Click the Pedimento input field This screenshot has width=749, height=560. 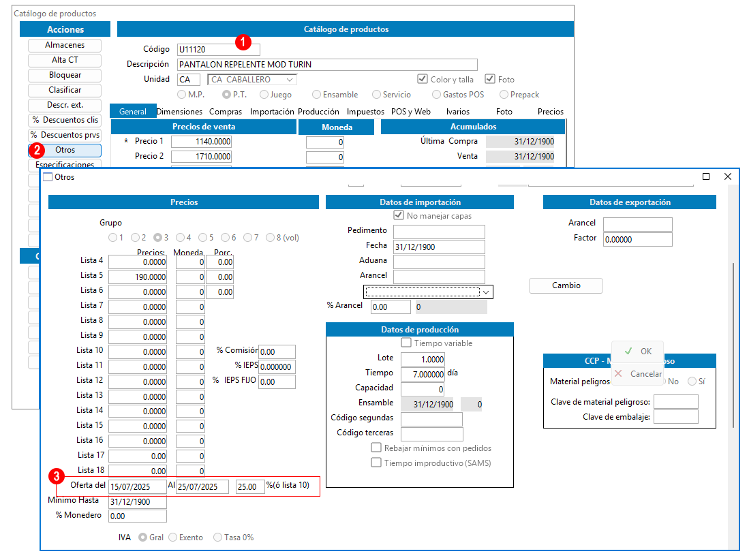[439, 232]
